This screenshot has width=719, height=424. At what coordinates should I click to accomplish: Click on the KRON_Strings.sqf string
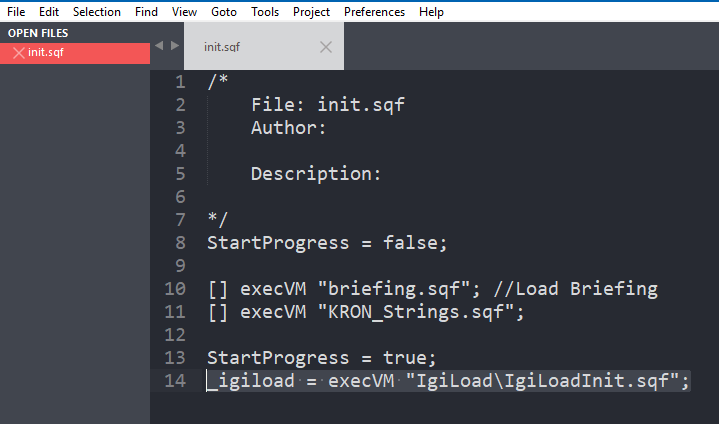coord(415,312)
